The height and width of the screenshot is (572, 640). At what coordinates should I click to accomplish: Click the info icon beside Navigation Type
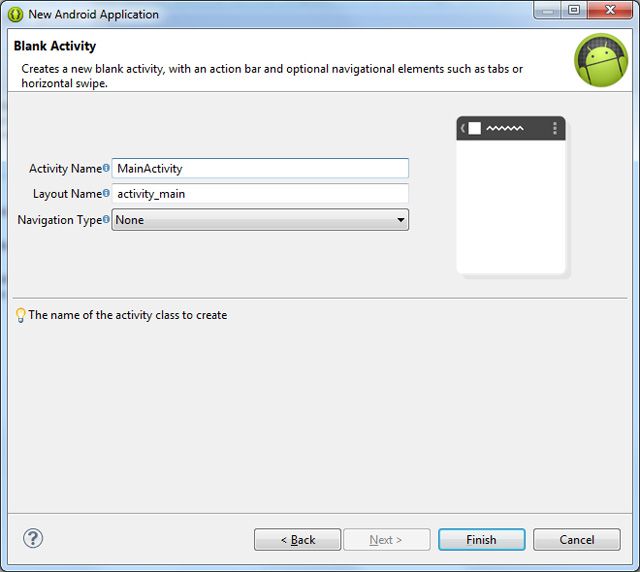[x=106, y=219]
